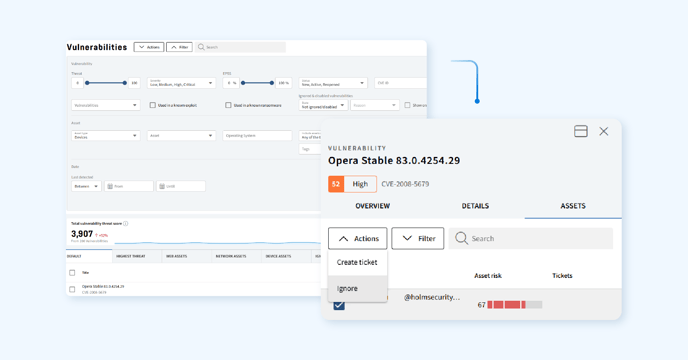Switch to the Default tab
The width and height of the screenshot is (688, 360).
89,256
